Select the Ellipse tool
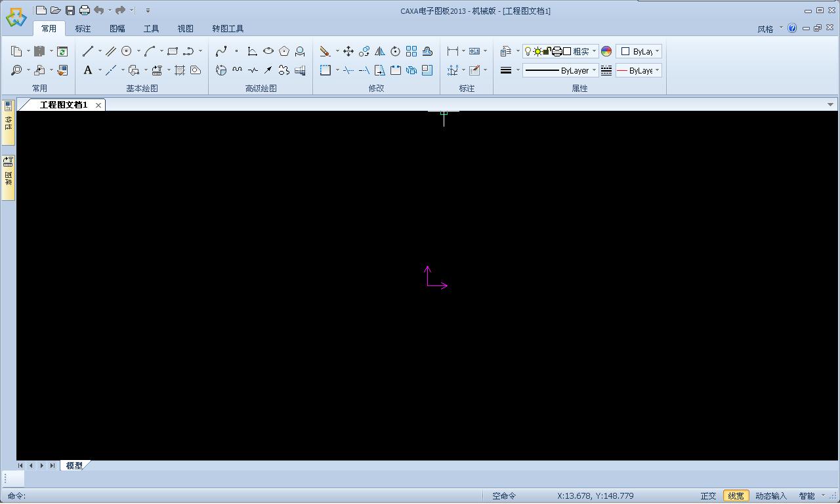The image size is (840, 504). tap(268, 51)
